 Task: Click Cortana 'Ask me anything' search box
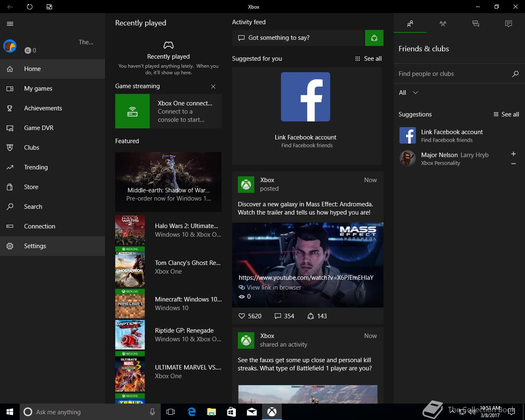point(89,412)
